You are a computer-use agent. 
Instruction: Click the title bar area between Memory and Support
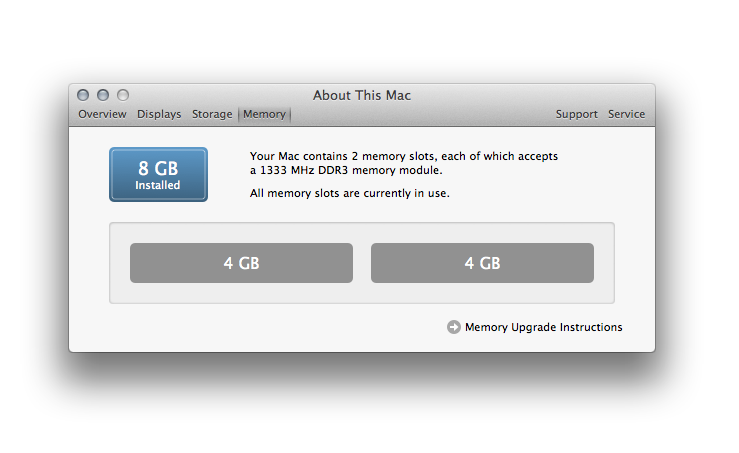(423, 114)
